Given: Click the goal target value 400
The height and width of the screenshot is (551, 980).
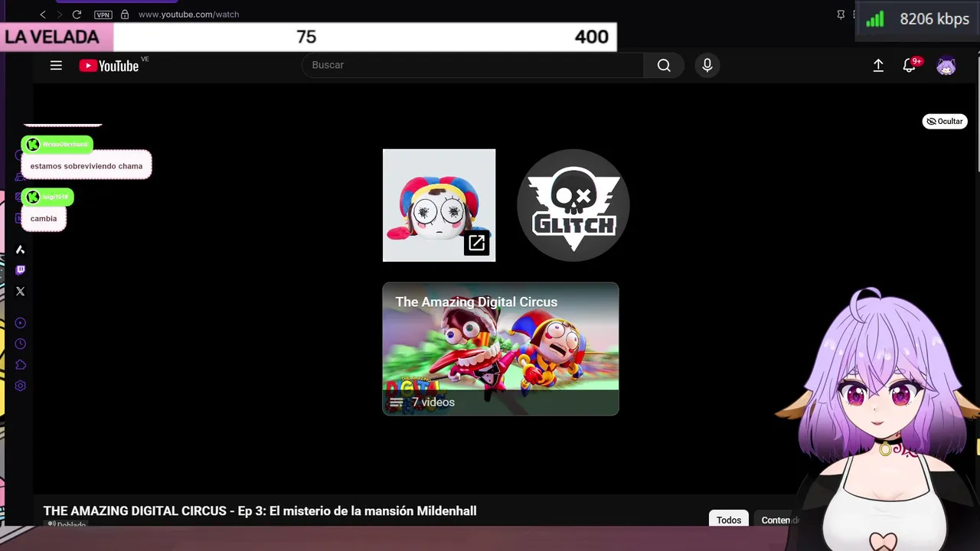Looking at the screenshot, I should coord(592,37).
